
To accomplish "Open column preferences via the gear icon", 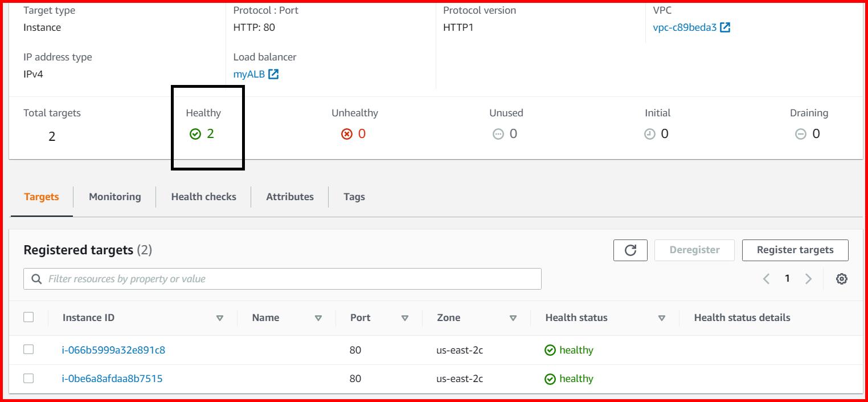I will (x=841, y=278).
